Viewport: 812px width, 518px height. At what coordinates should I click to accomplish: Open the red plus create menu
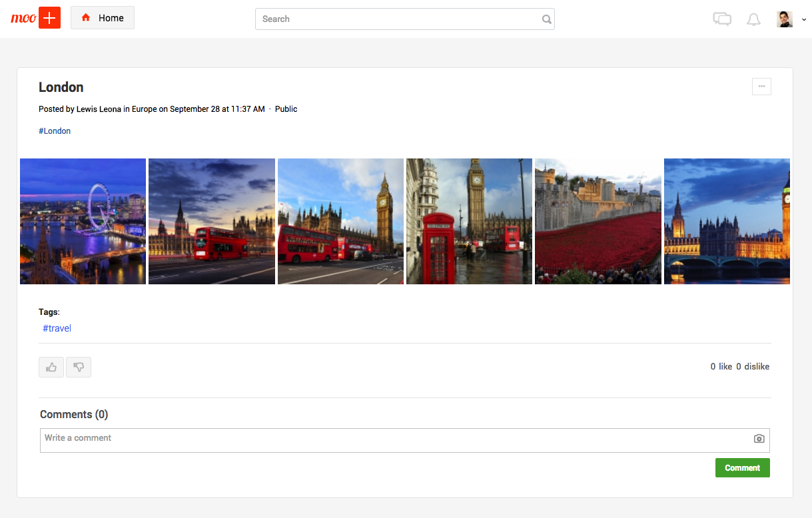50,18
